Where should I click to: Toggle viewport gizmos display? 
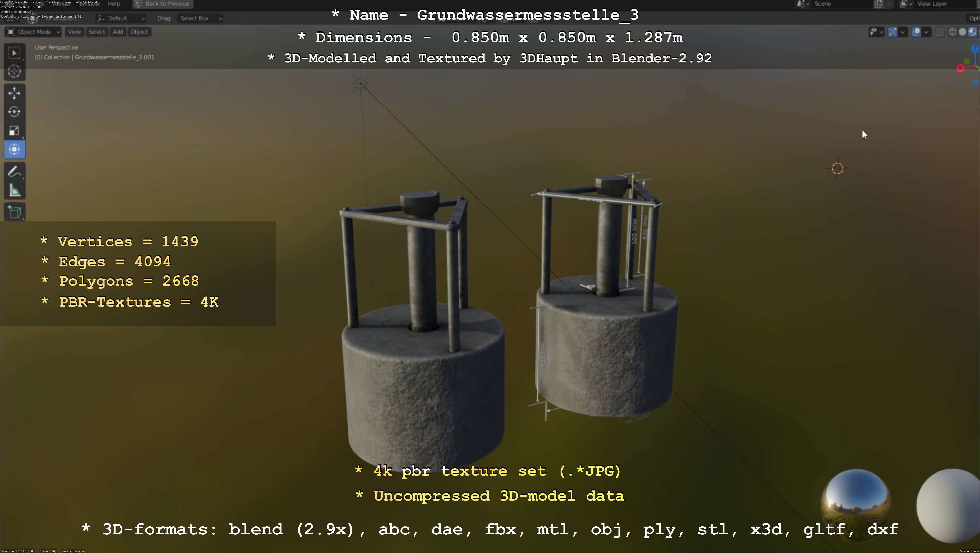click(893, 32)
